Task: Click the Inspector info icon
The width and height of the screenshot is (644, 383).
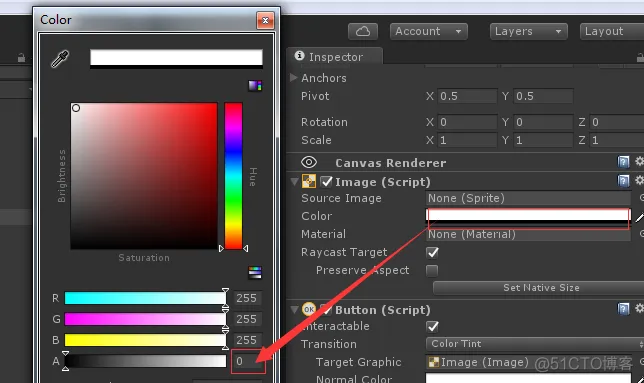Action: 299,55
